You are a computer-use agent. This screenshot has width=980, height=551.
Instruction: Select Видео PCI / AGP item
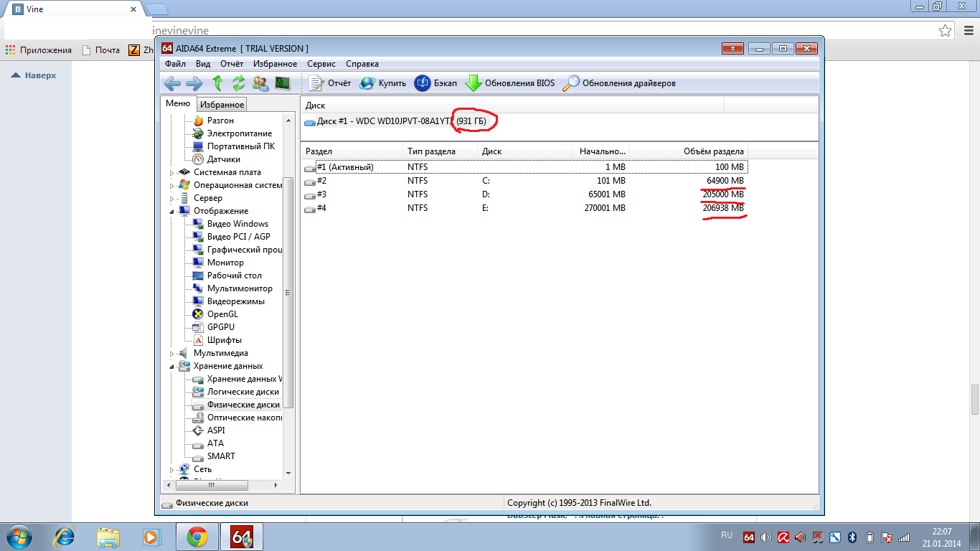pos(239,237)
